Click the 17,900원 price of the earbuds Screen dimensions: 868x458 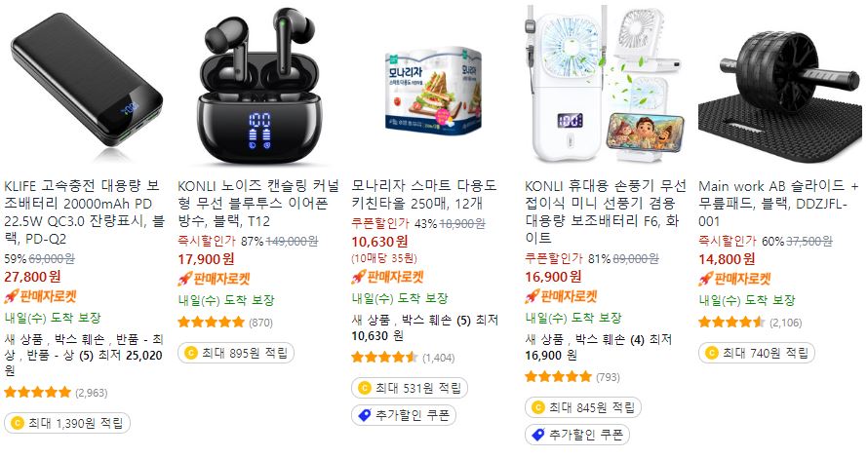[206, 259]
